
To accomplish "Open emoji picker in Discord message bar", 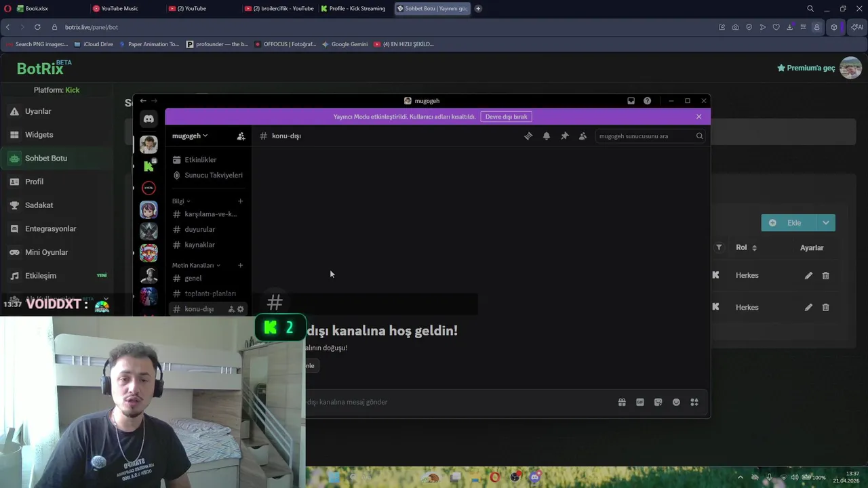I will point(676,402).
